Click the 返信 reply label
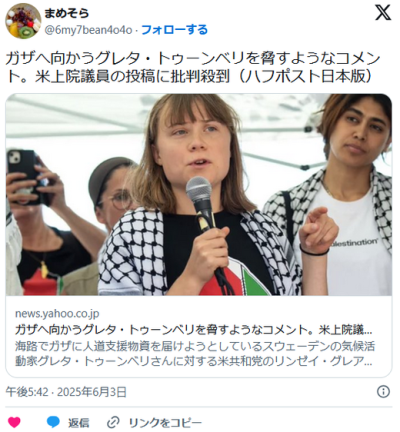400x432 pixels. click(x=79, y=423)
